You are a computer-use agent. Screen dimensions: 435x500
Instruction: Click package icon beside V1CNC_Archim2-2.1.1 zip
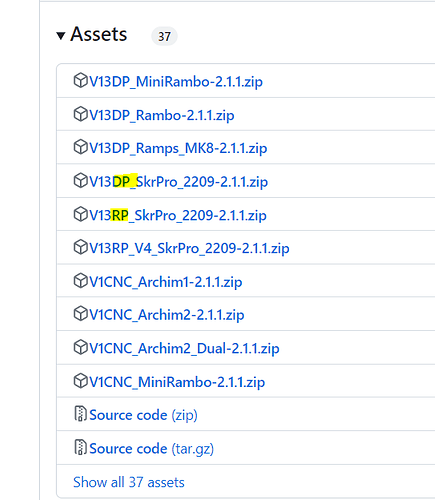[x=80, y=313]
